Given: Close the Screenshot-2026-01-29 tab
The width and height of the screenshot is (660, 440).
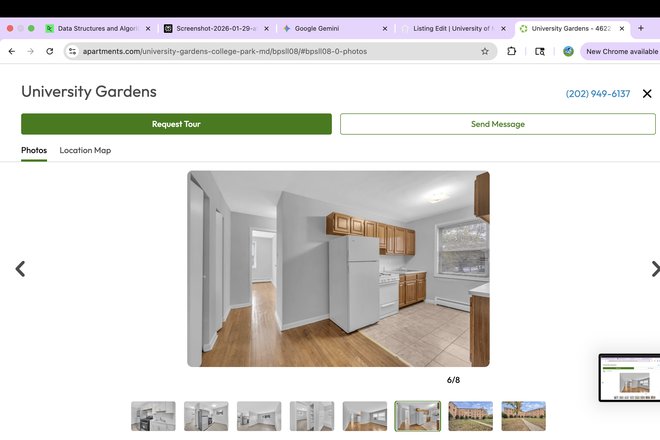Looking at the screenshot, I should (x=266, y=29).
